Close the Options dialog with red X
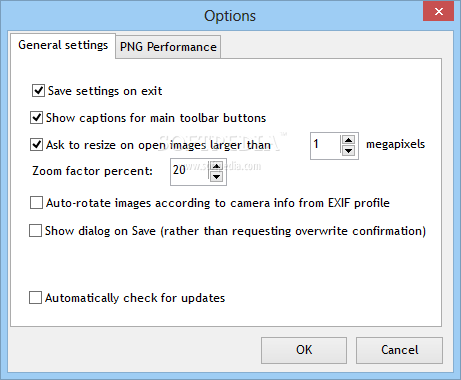 [x=439, y=11]
